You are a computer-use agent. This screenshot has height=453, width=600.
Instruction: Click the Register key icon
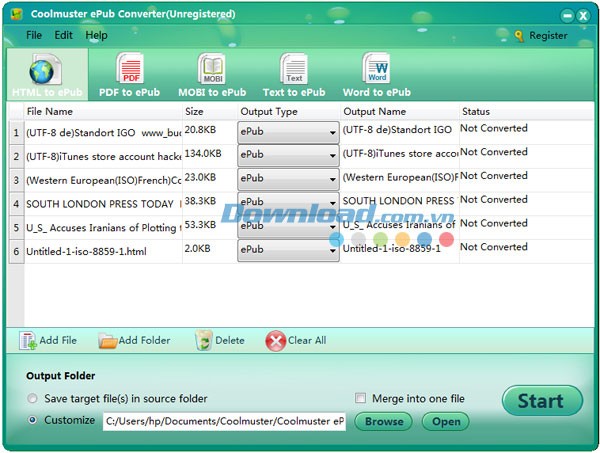[519, 36]
